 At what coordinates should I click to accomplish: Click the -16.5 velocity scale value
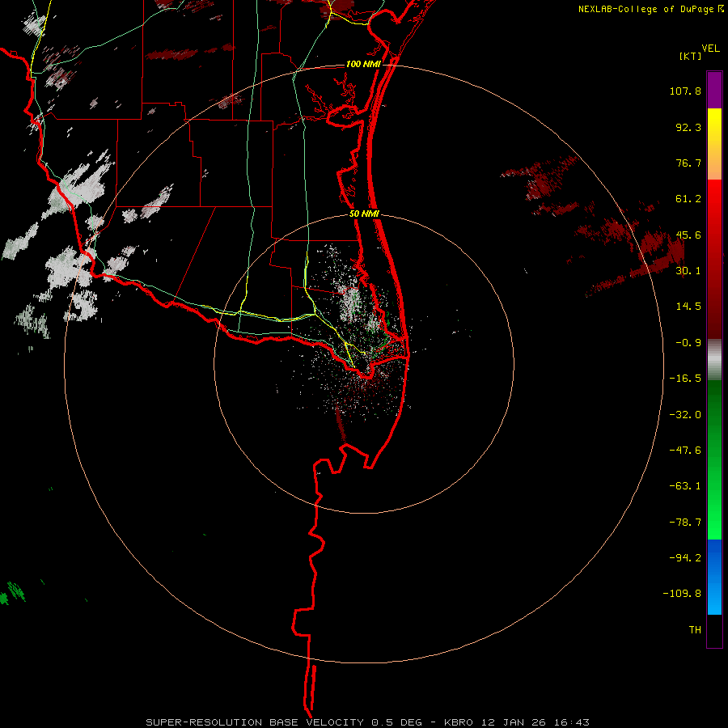click(685, 379)
